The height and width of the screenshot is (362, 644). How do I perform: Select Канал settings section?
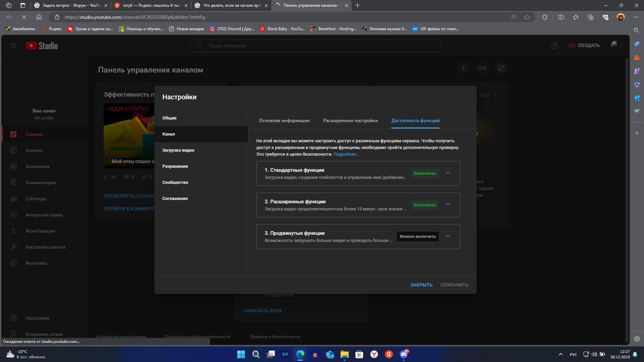201,134
